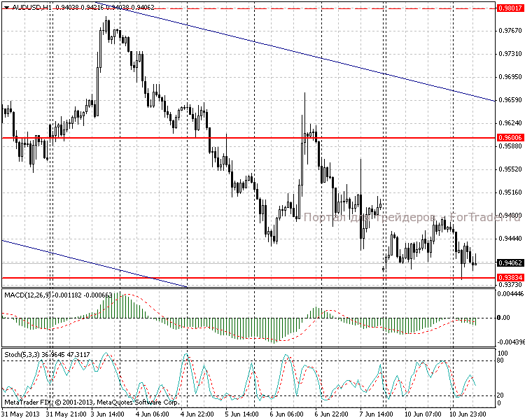Screen dimensions: 525x420
Task: Click the MACD scale value 0.004446
Action: point(510,294)
